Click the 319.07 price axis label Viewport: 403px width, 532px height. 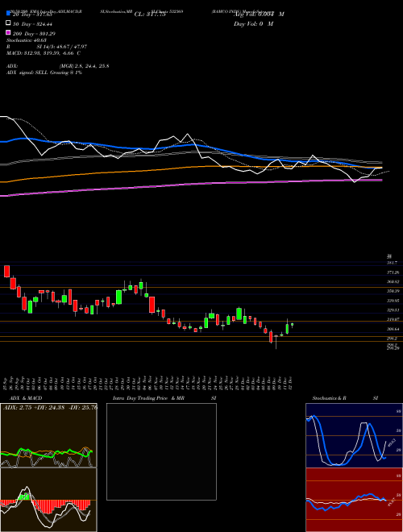392,320
